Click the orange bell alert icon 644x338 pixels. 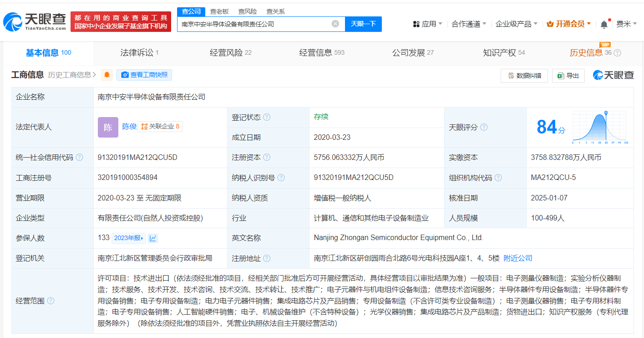[x=107, y=75]
